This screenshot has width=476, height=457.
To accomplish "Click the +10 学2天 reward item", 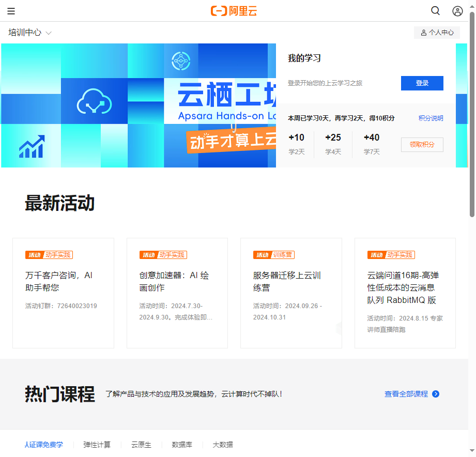I will coord(297,144).
